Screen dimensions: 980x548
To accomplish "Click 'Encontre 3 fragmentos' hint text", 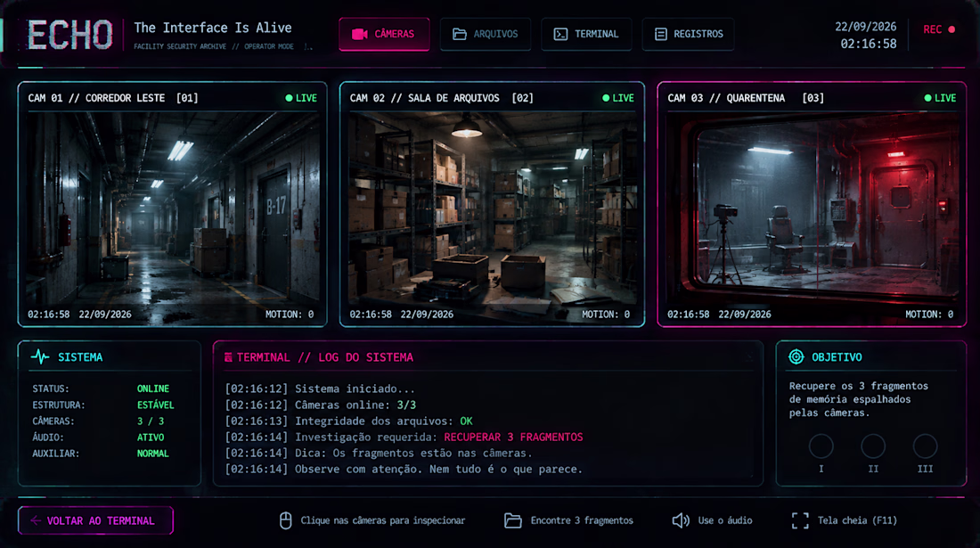I will (582, 520).
